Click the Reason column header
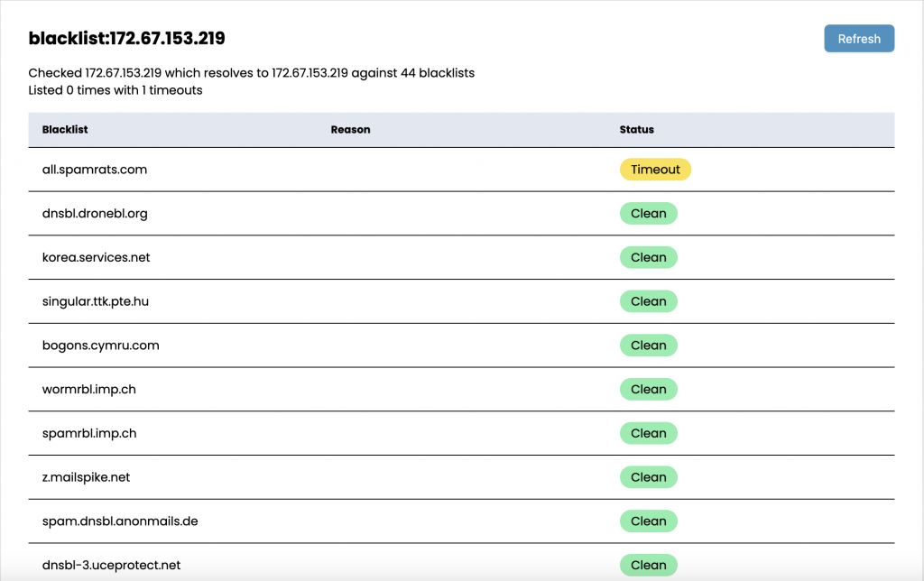 coord(350,130)
